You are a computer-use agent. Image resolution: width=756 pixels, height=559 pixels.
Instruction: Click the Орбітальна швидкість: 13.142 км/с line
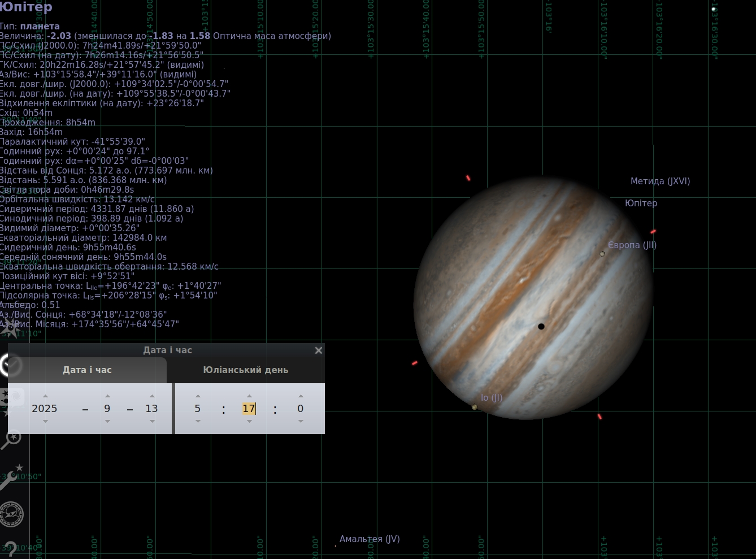tap(77, 199)
